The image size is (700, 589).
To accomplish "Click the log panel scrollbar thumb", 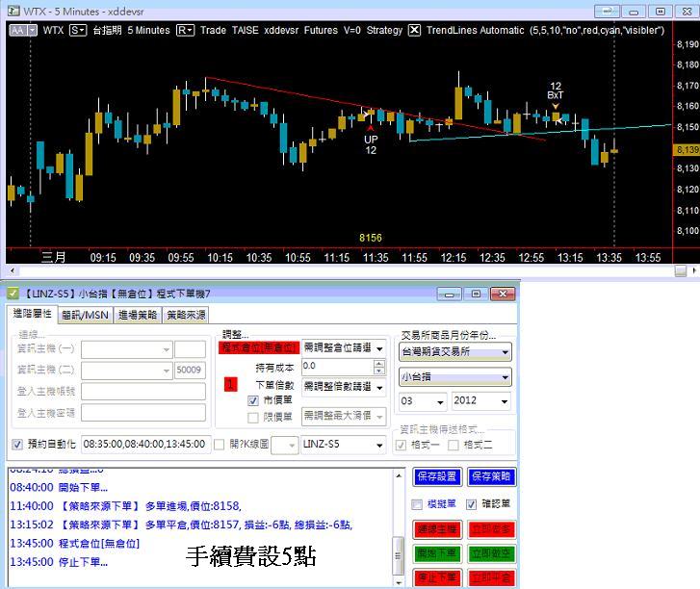I will coord(399,556).
